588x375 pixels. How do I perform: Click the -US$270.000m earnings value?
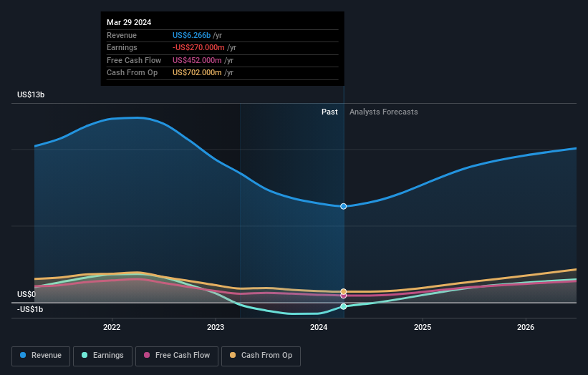click(199, 47)
